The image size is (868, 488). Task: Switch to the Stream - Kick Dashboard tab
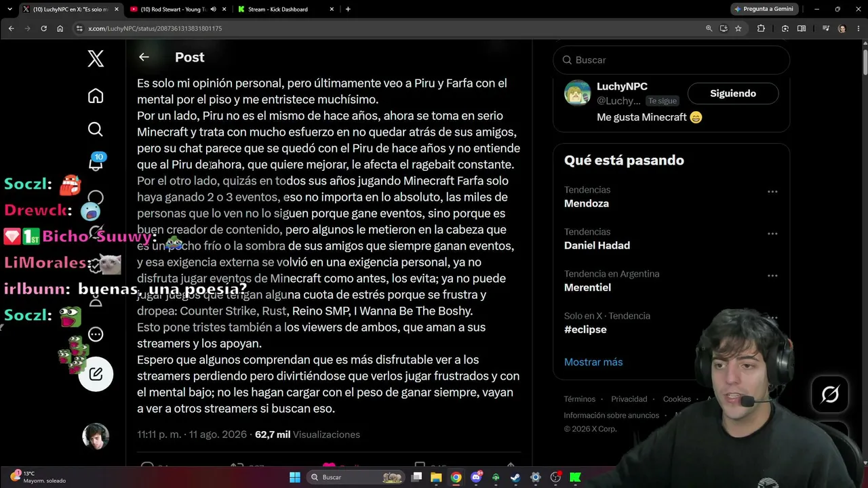pos(285,9)
